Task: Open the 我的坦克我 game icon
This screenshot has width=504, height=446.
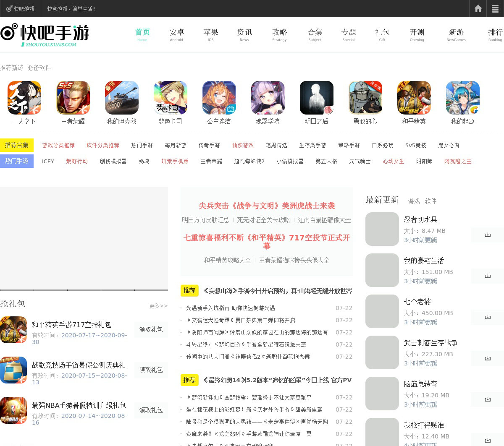Action: coord(122,98)
